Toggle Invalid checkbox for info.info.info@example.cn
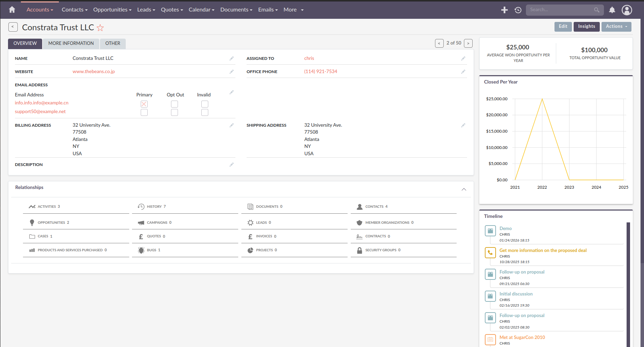644x347 pixels. pos(205,104)
